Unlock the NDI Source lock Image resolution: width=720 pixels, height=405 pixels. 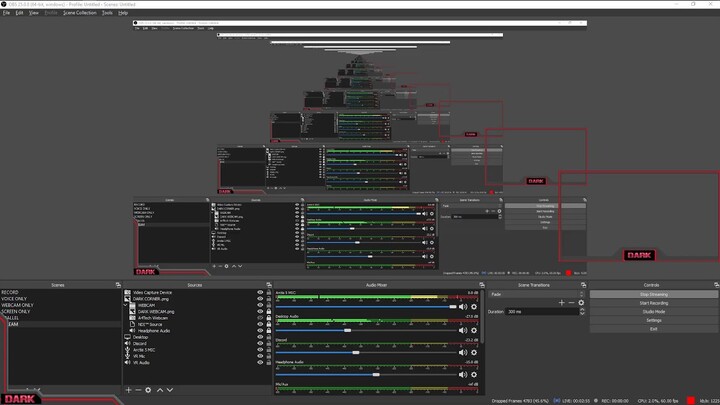[x=269, y=324]
